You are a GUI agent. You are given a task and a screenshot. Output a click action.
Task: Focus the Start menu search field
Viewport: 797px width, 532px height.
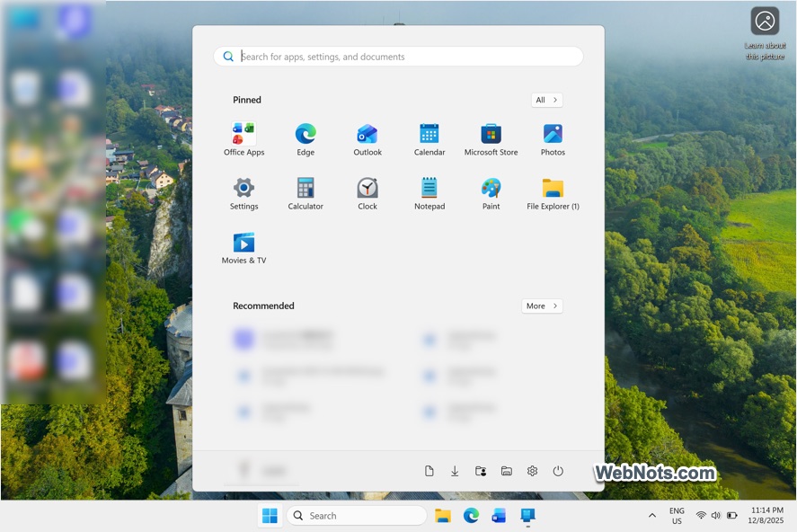click(x=399, y=57)
